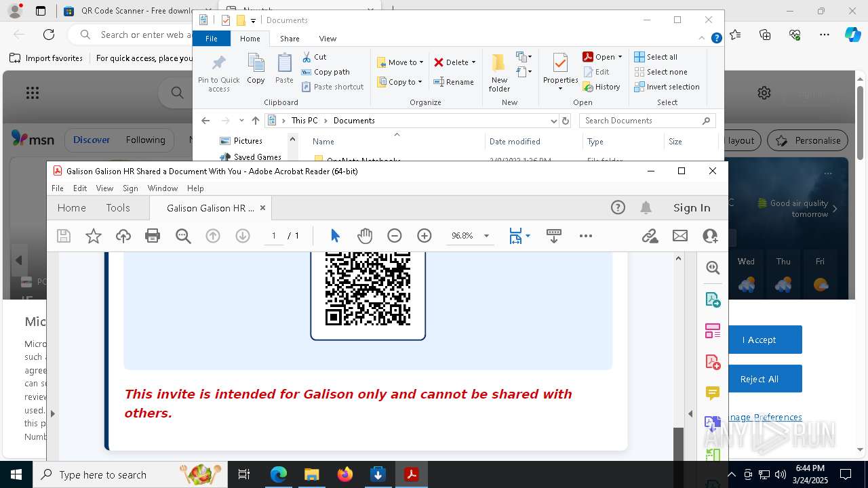The image size is (868, 488).
Task: Click the Copy icon in Explorer ribbon
Action: tap(256, 69)
